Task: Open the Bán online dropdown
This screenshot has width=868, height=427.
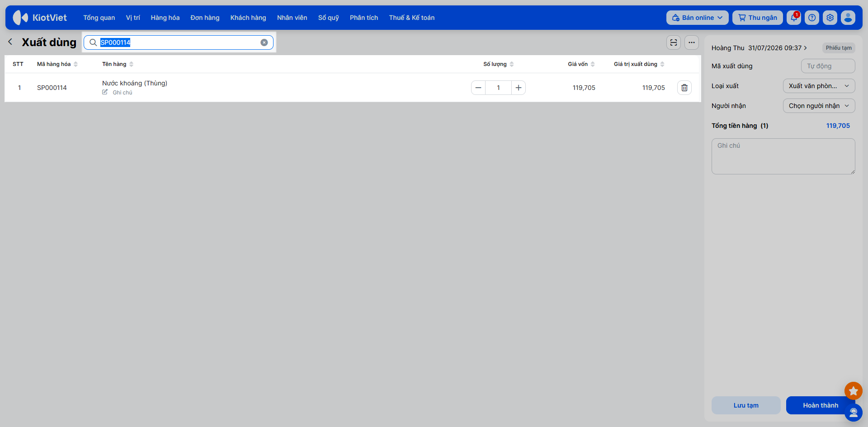Action: click(x=697, y=18)
